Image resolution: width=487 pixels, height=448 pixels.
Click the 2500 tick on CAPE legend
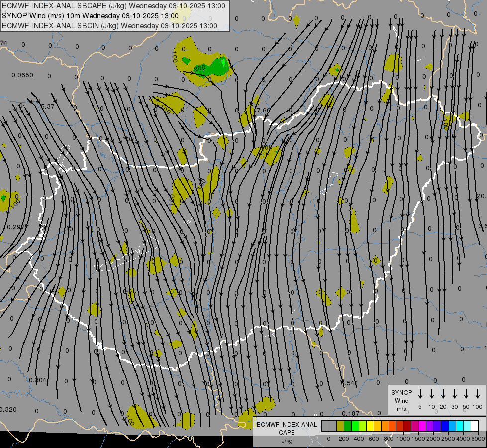coord(448,439)
